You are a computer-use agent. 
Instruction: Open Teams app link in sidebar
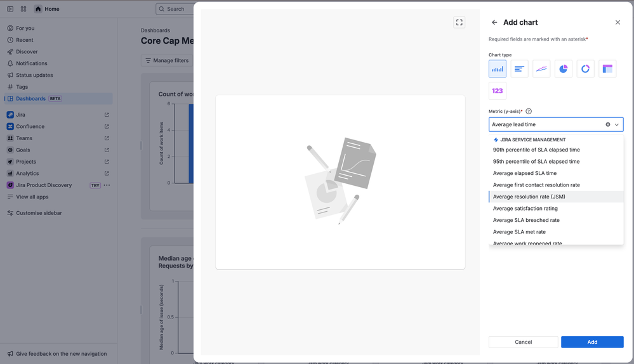[x=58, y=138]
